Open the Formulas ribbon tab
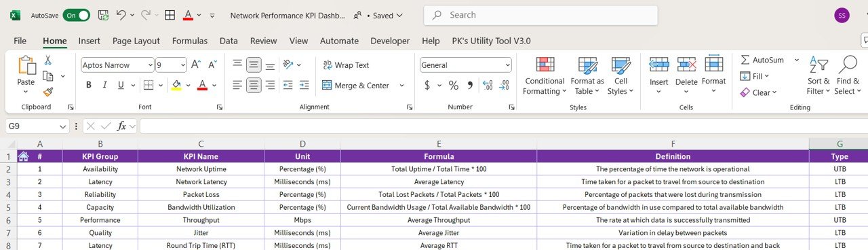 coord(190,41)
